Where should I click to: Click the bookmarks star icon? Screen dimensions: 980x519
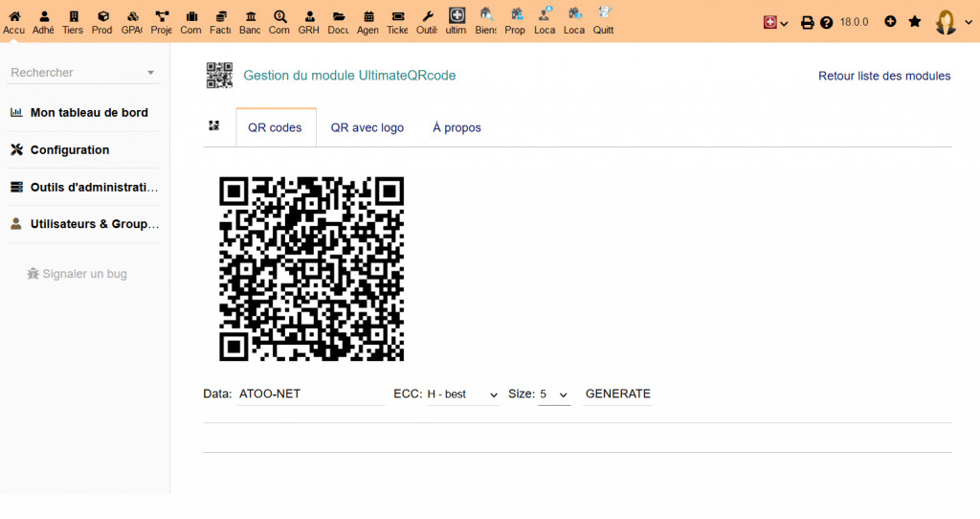pyautogui.click(x=915, y=21)
